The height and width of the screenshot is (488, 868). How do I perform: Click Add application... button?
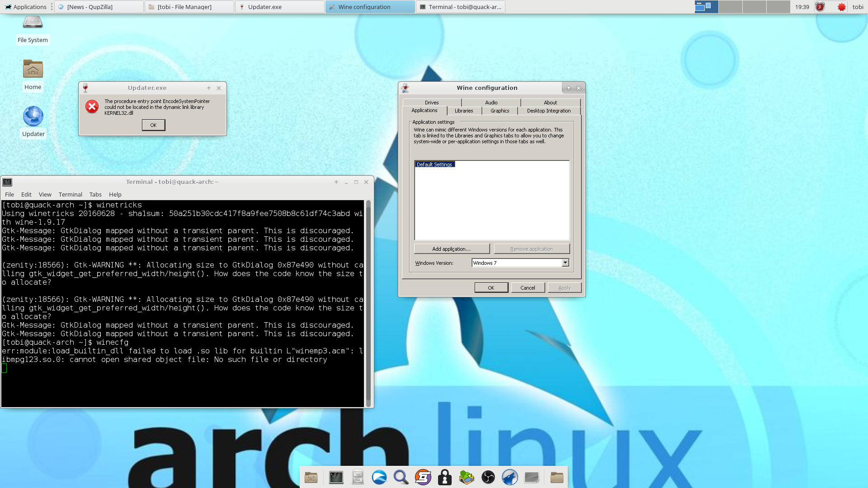tap(452, 249)
